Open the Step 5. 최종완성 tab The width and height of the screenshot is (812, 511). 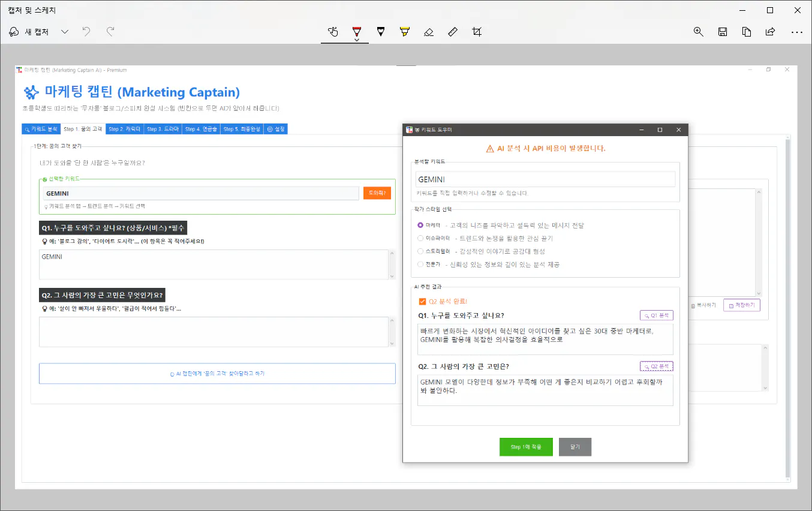point(242,129)
